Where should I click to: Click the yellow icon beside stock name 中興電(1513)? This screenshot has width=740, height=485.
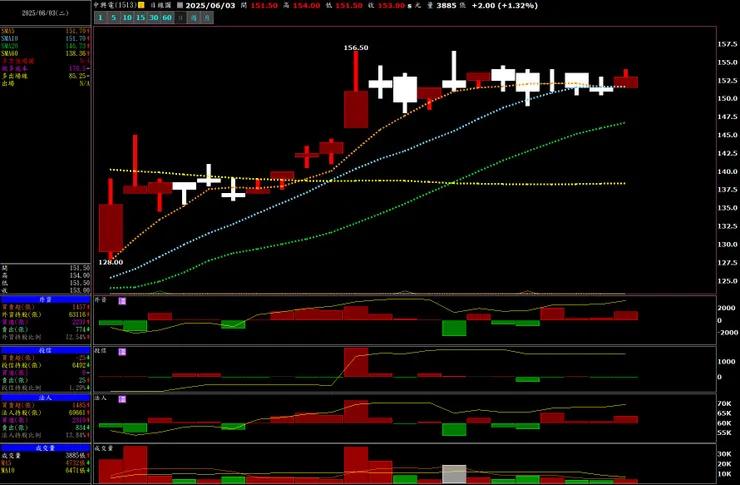141,5
